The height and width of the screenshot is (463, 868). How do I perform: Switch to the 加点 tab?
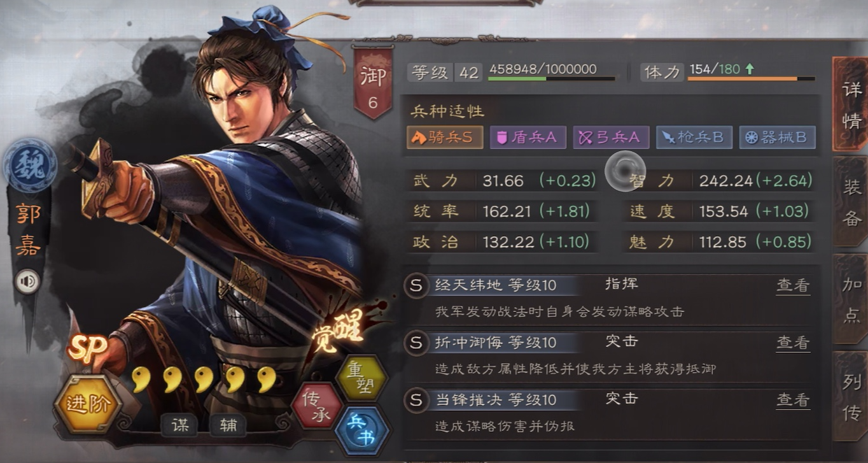click(x=851, y=299)
